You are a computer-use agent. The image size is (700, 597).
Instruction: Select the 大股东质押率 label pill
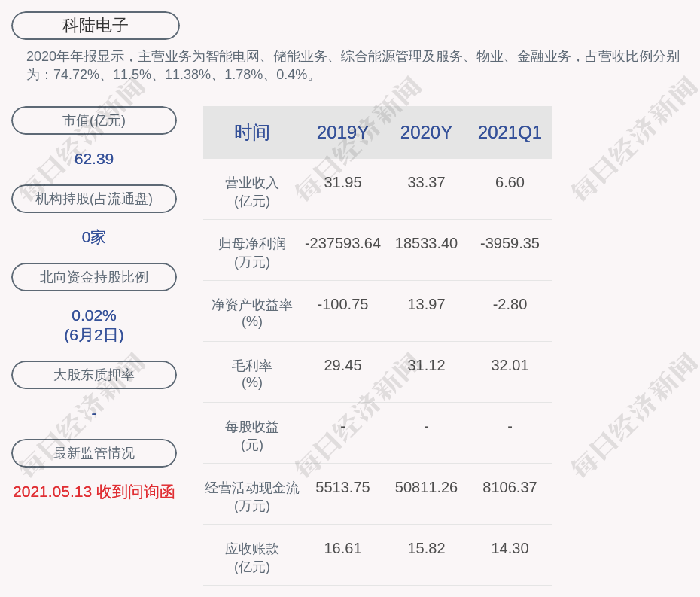[x=94, y=375]
